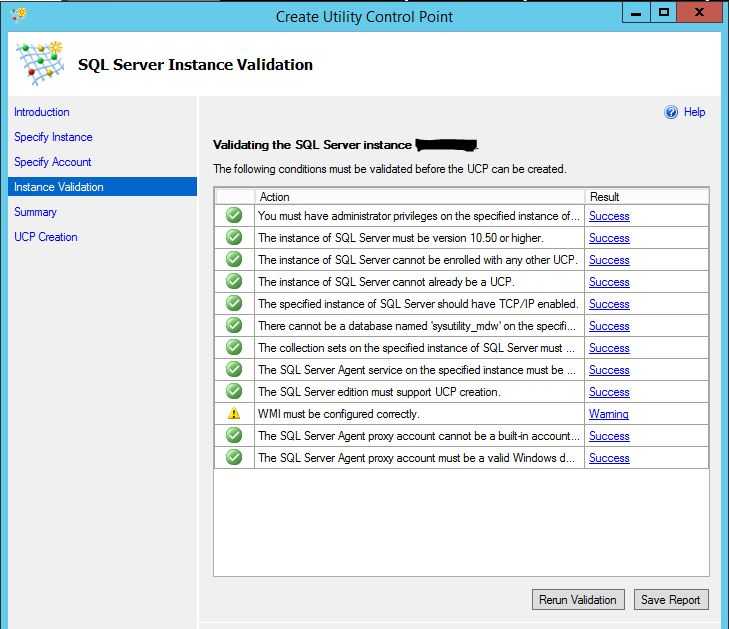Click the green check for valid Windows domain account row

234,457
